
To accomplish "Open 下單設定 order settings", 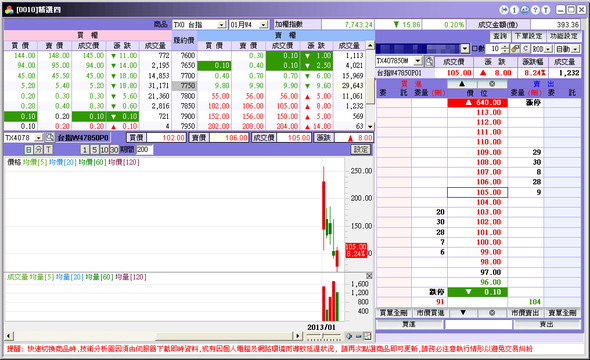I will point(528,36).
